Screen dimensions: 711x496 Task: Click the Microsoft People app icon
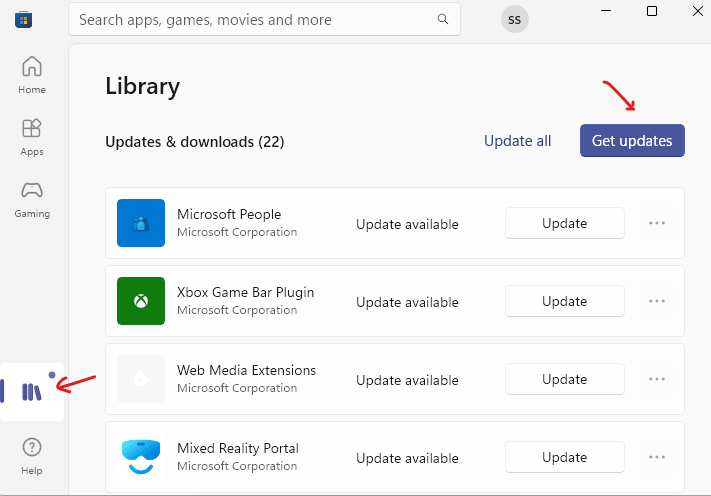(141, 223)
